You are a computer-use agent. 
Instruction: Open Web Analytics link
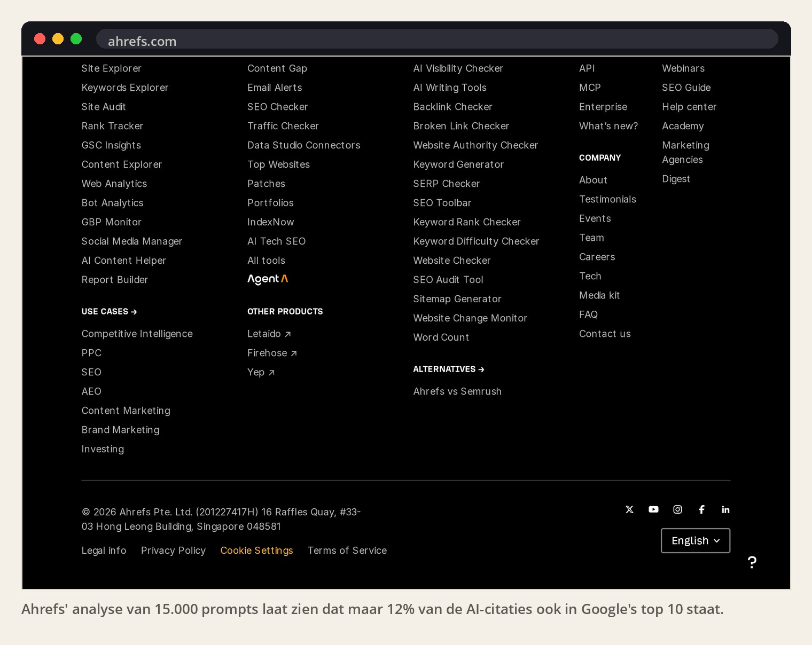coord(114,184)
